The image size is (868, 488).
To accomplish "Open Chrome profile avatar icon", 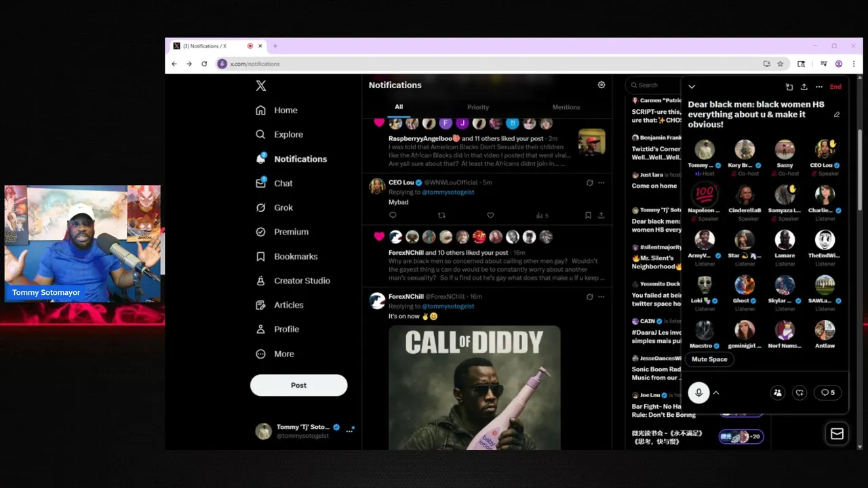I will click(839, 64).
